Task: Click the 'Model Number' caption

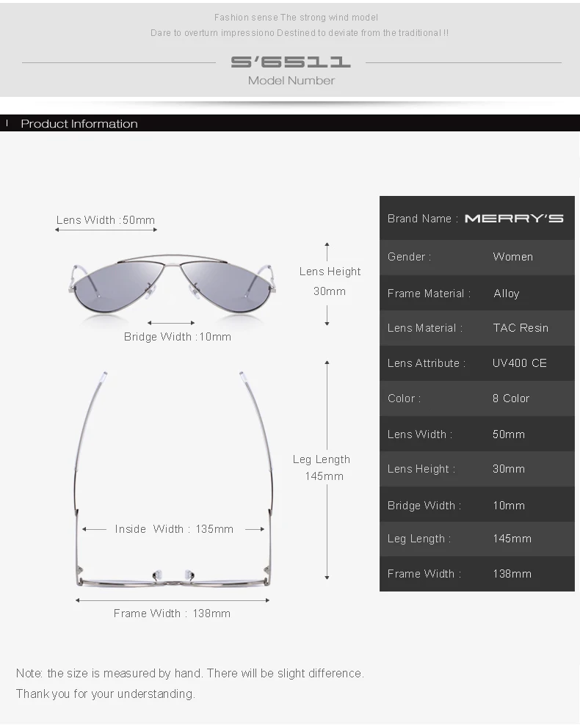Action: point(291,80)
